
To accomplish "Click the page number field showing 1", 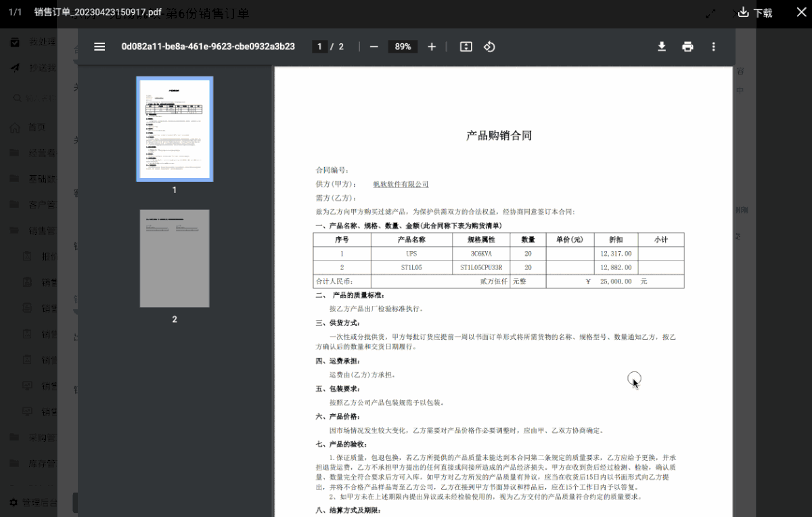I will [319, 47].
